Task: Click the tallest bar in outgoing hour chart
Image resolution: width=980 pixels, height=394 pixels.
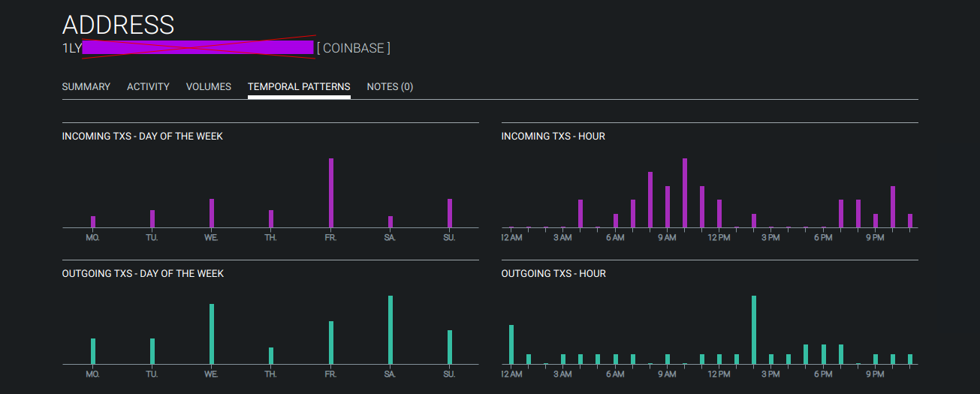Action: click(754, 330)
